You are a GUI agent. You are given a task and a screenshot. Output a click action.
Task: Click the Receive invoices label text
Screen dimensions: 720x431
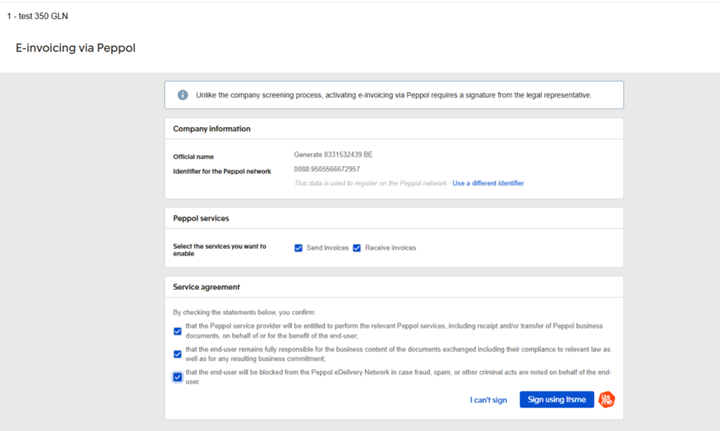(x=390, y=248)
